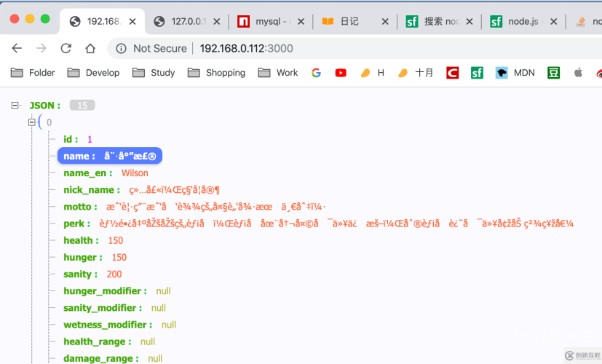Image resolution: width=602 pixels, height=364 pixels.
Task: Close the node.js tab
Action: point(554,22)
